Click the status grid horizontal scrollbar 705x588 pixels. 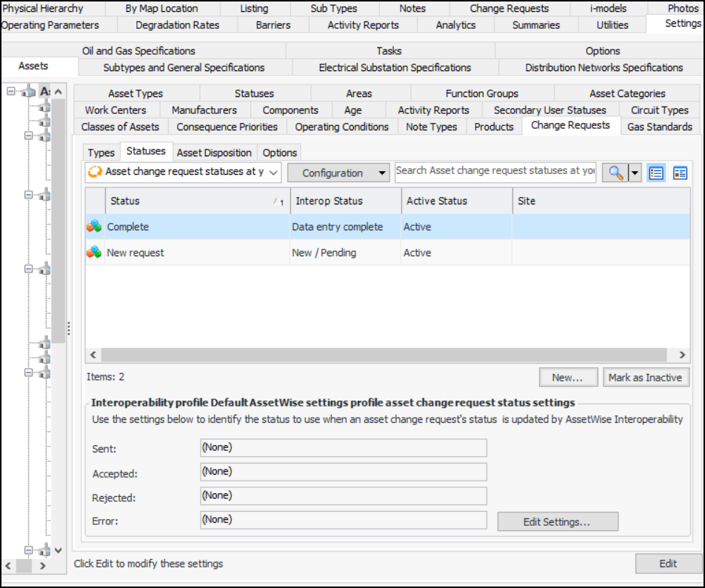(x=370, y=355)
